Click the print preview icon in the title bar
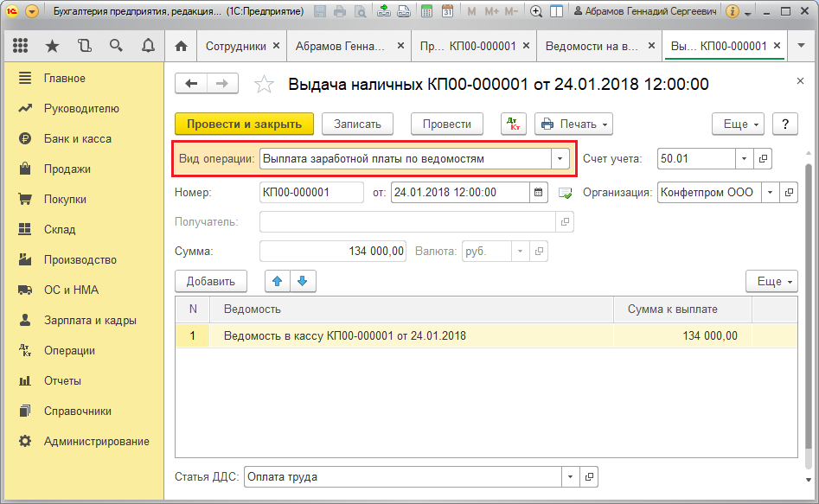The height and width of the screenshot is (504, 819). [x=360, y=11]
